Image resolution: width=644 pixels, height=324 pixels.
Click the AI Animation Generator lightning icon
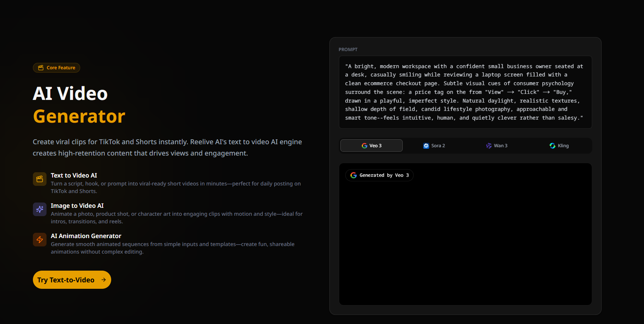tap(40, 240)
